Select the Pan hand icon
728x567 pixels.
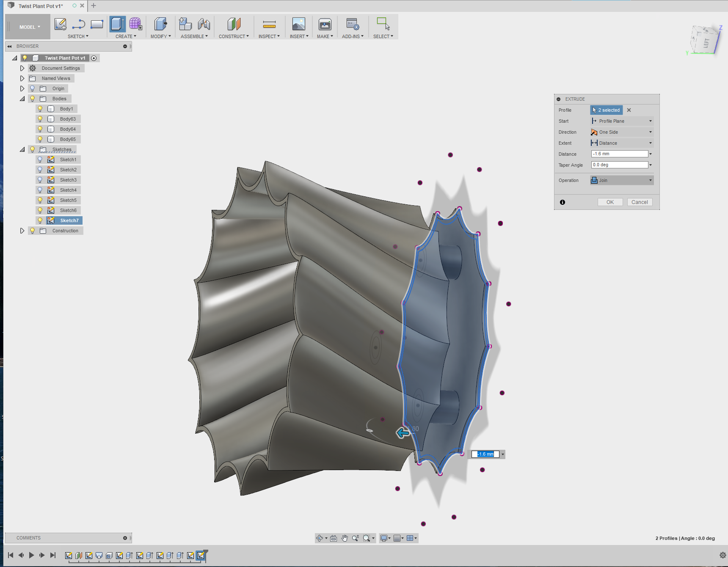(x=345, y=538)
